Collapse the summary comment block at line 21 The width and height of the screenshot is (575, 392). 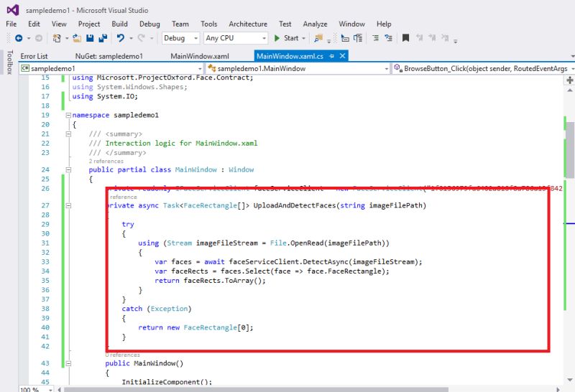(x=68, y=134)
